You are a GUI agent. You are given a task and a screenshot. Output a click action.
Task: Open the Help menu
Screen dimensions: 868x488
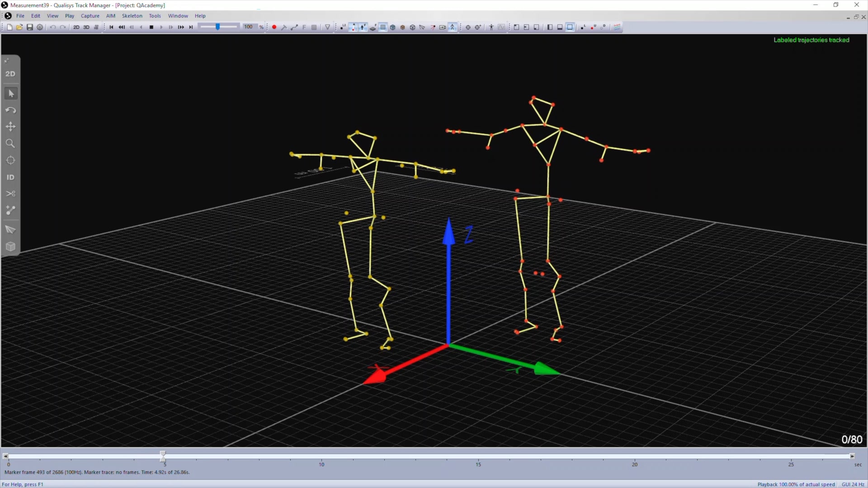(x=200, y=16)
